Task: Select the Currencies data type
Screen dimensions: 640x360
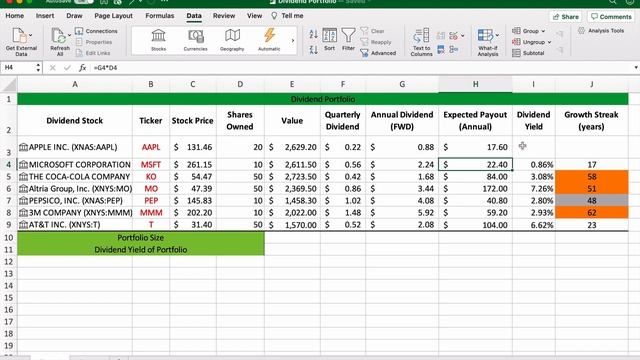Action: (196, 40)
